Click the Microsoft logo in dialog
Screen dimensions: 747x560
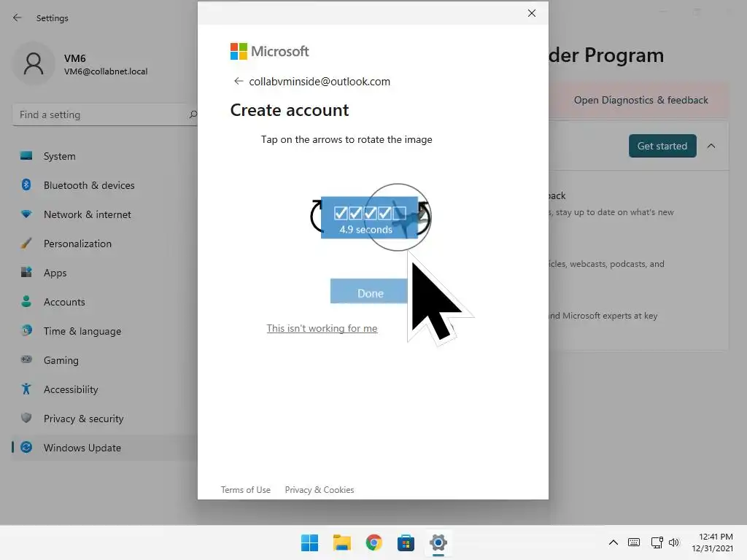(270, 51)
